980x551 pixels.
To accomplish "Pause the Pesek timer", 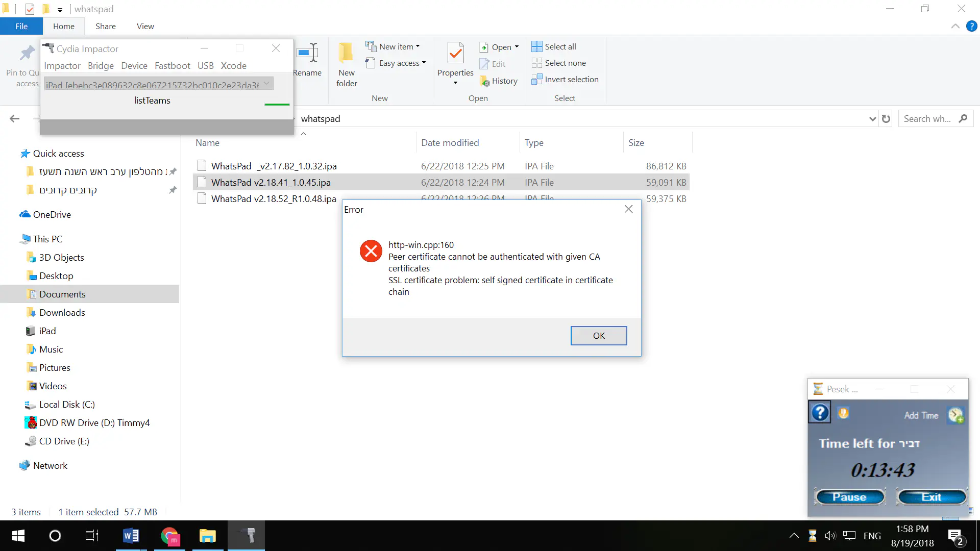I will (x=849, y=497).
